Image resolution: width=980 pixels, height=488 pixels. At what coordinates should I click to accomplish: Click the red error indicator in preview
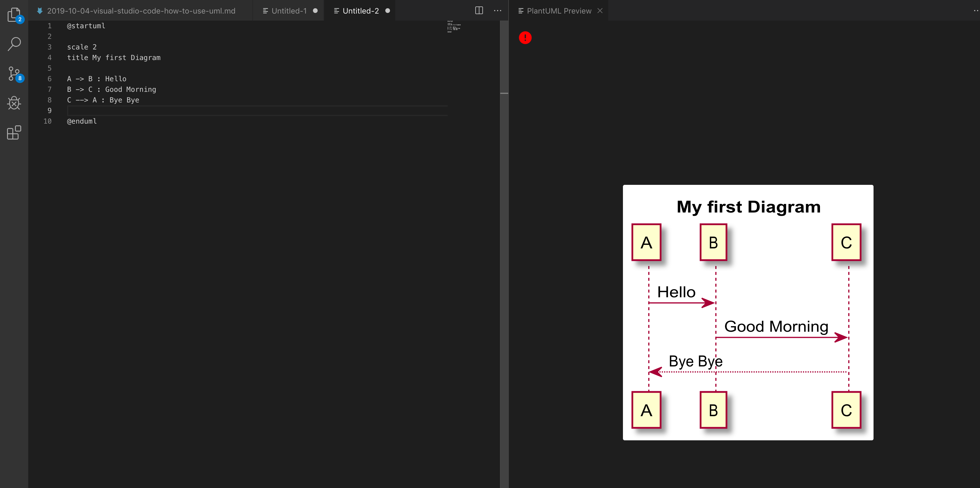click(525, 38)
